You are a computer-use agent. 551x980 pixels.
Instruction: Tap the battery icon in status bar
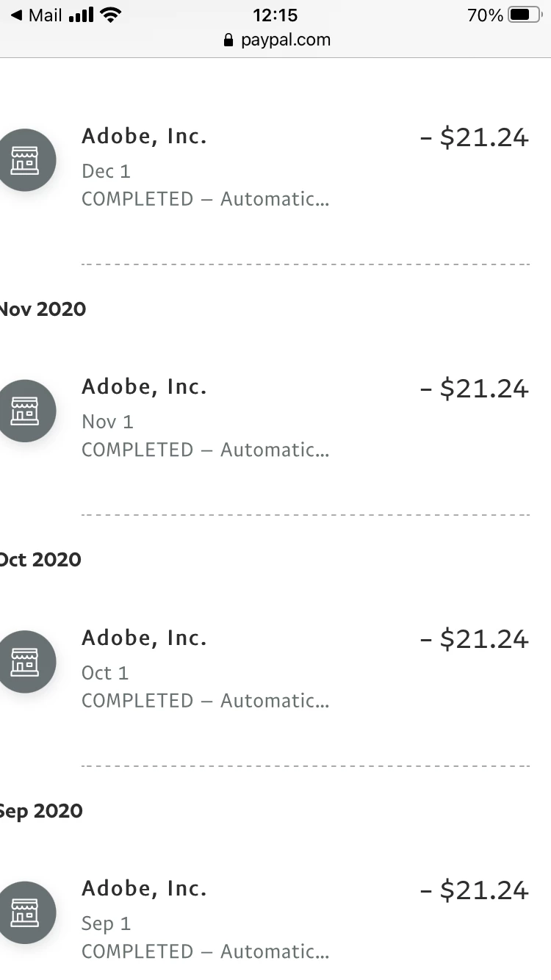click(x=525, y=15)
